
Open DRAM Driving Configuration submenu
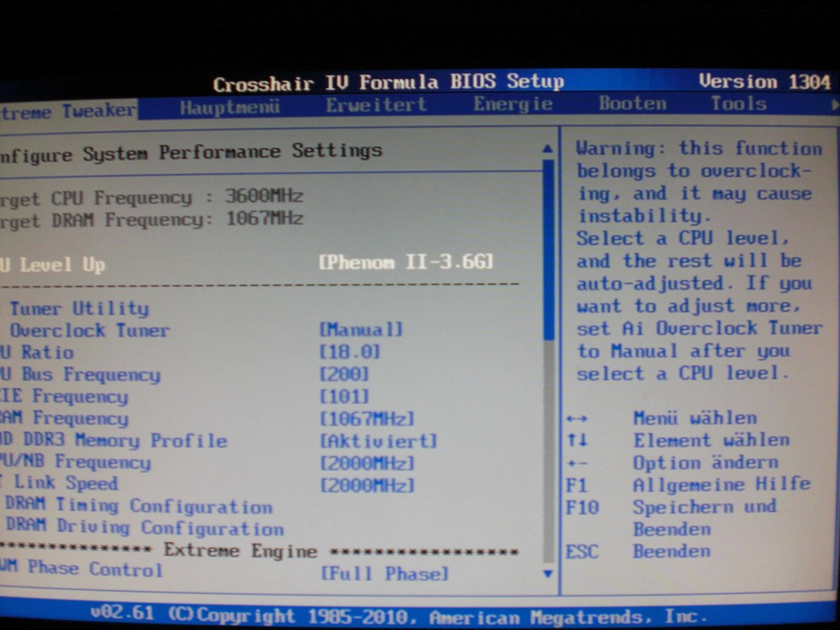145,527
